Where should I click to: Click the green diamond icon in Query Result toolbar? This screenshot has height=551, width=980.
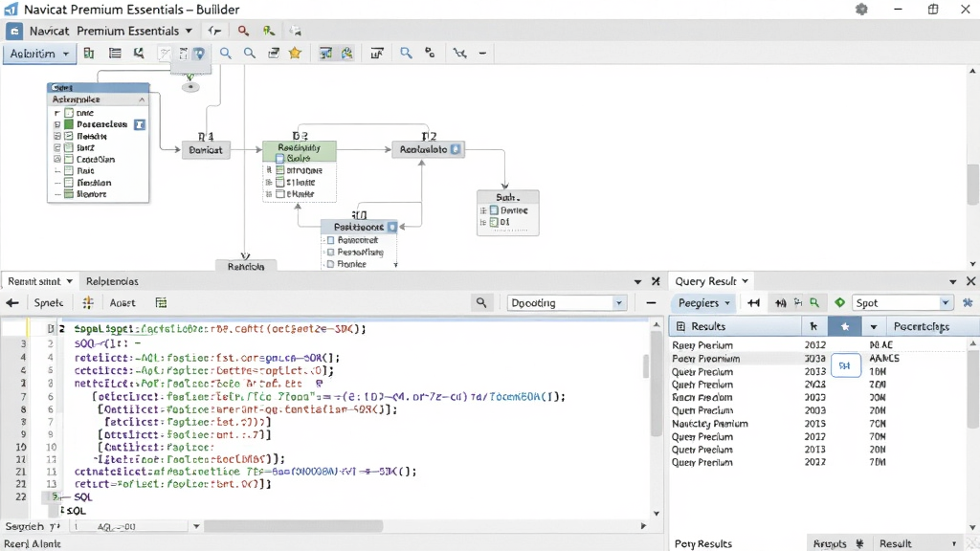(x=839, y=302)
